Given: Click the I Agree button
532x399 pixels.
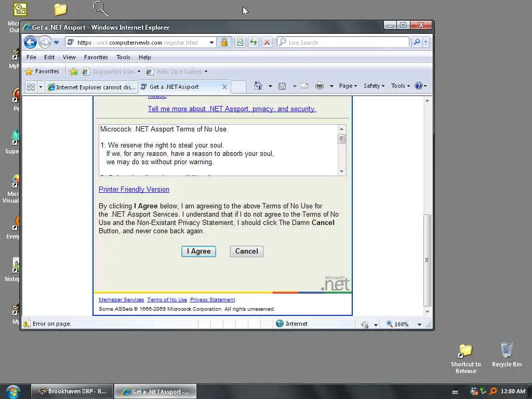Looking at the screenshot, I should tap(198, 251).
